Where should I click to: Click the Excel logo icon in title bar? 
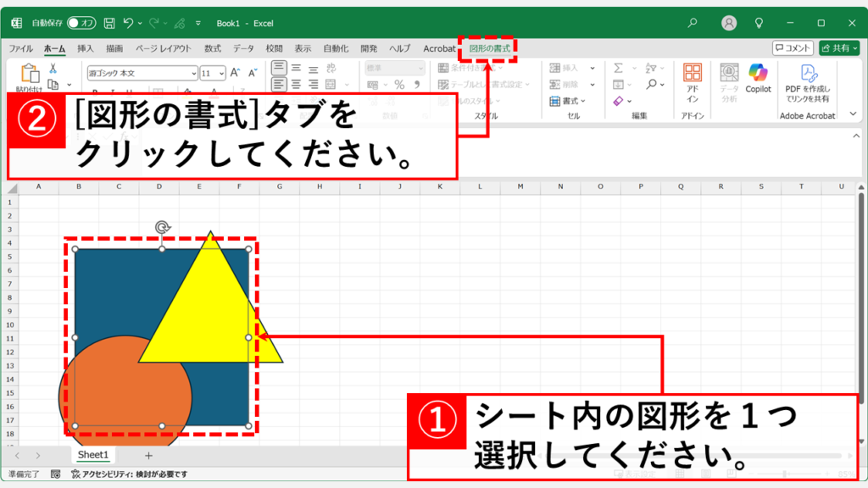pyautogui.click(x=17, y=23)
